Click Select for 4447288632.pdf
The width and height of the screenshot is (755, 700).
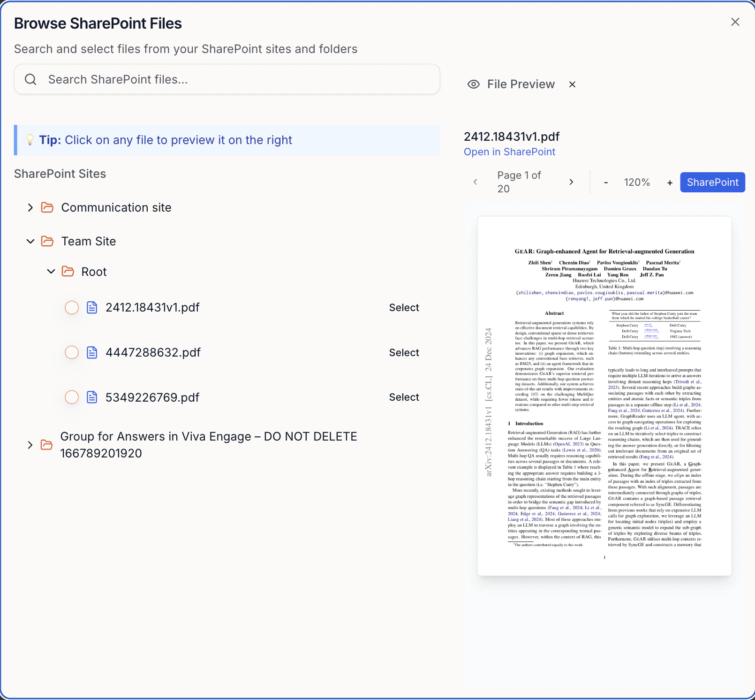[404, 352]
